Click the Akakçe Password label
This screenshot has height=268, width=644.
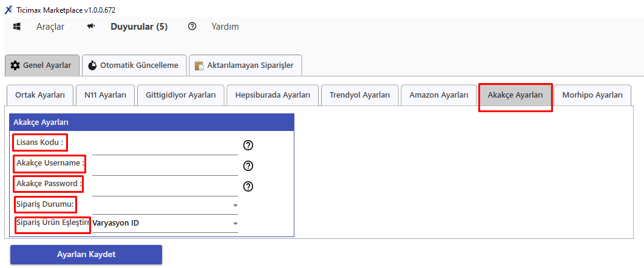tap(49, 184)
